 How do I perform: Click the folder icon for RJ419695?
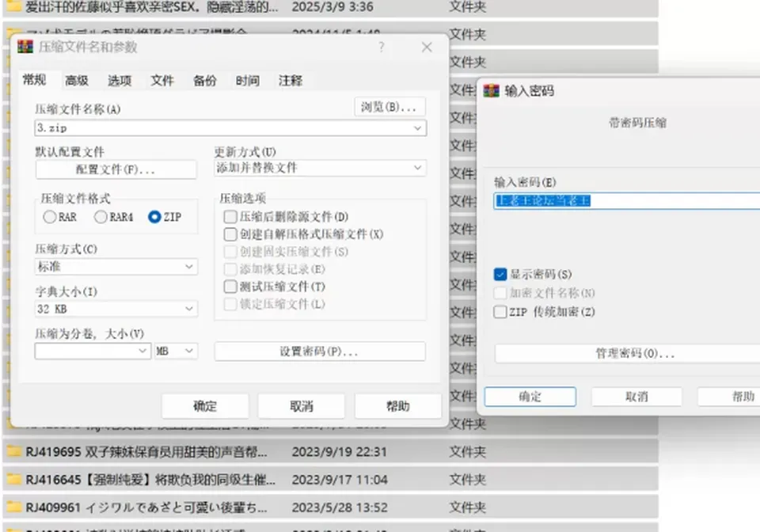pos(14,451)
